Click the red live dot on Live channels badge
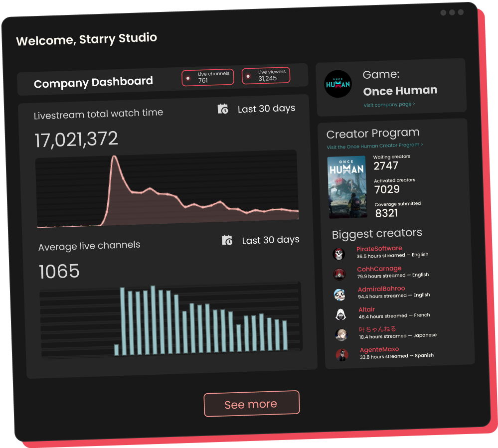498x448 pixels. pyautogui.click(x=189, y=77)
